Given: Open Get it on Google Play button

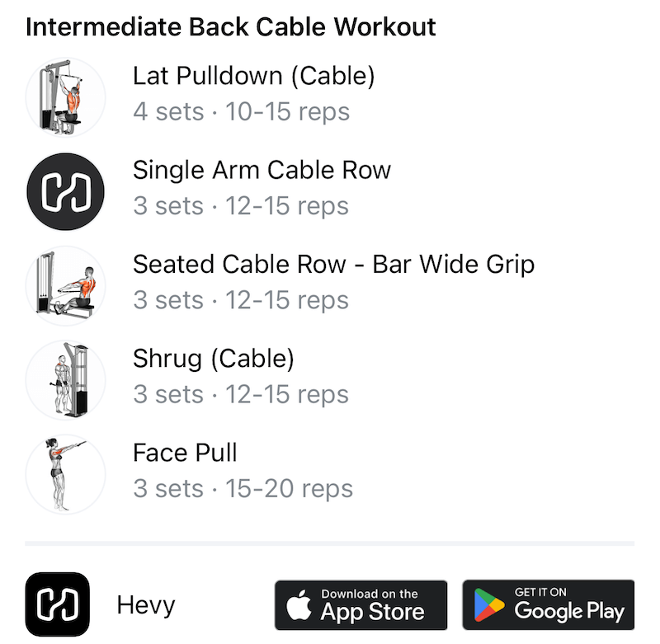Looking at the screenshot, I should 549,605.
